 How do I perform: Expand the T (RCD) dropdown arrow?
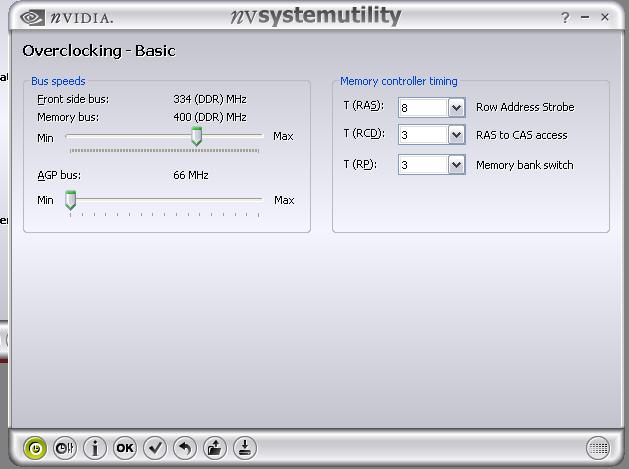pyautogui.click(x=456, y=135)
